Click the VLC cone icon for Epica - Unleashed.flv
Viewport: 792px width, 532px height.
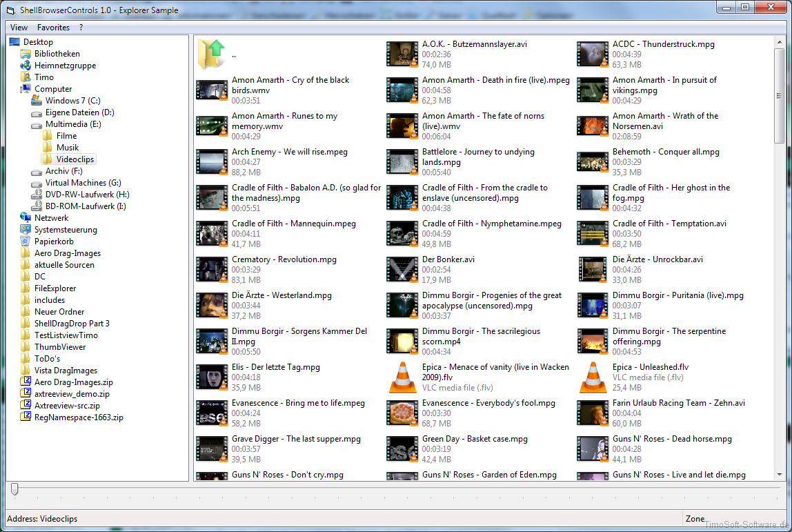click(x=593, y=377)
